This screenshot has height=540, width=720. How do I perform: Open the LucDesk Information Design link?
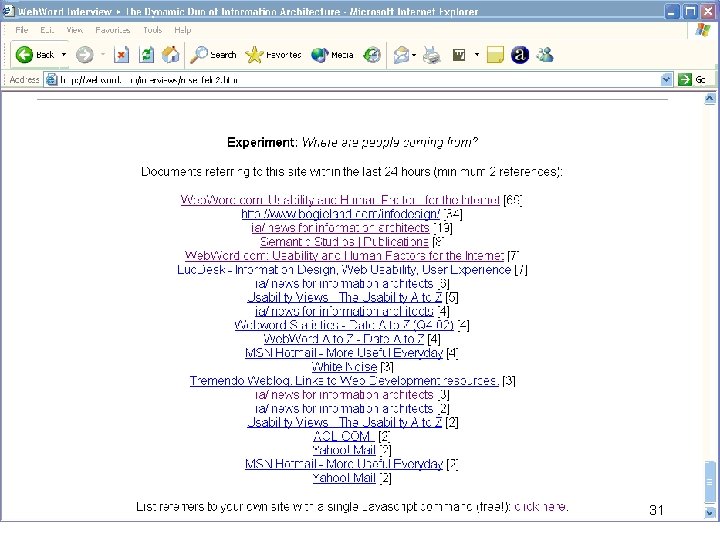pos(344,270)
